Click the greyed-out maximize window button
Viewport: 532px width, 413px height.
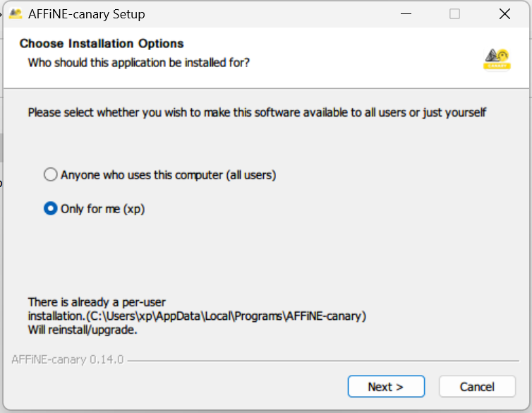pyautogui.click(x=454, y=14)
